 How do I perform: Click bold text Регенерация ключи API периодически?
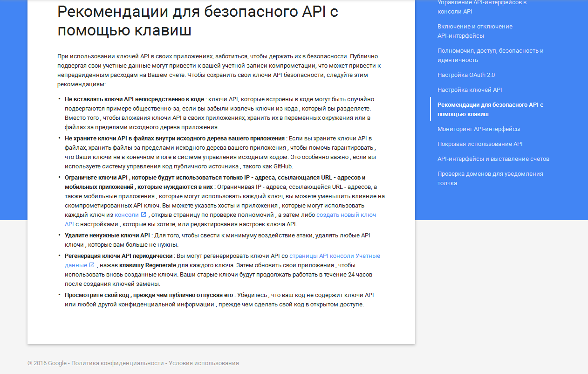[119, 256]
